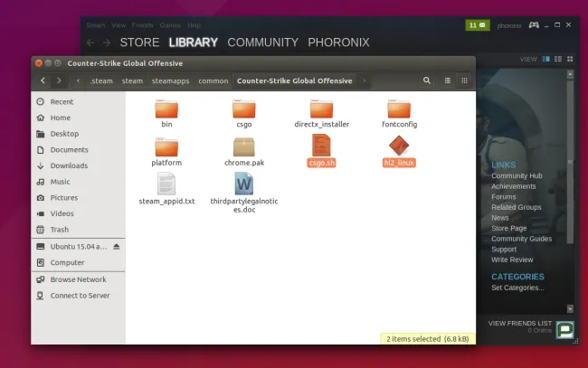Screen dimensions: 588x368
Task: Click VIEW FRIENDS LIST
Action: tap(520, 323)
